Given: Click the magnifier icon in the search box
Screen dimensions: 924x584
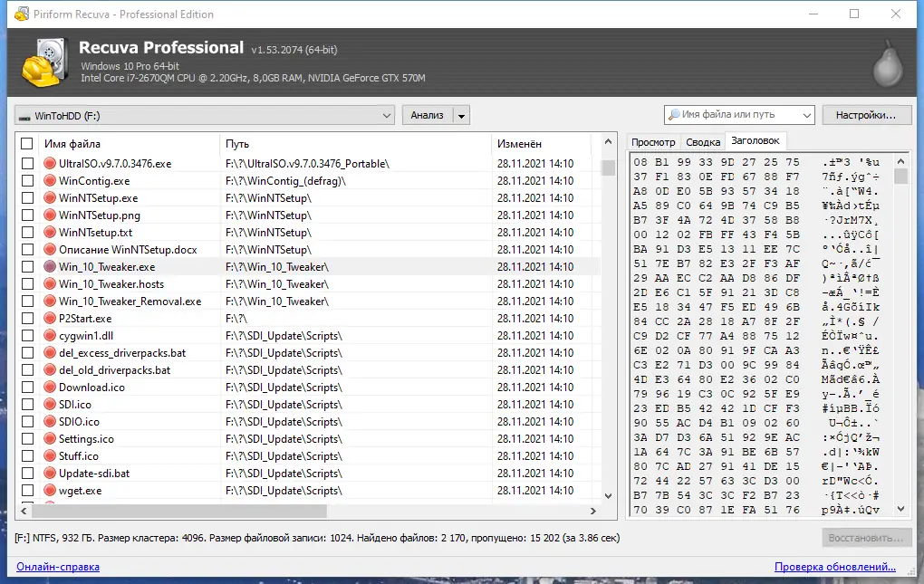Looking at the screenshot, I should (x=674, y=114).
